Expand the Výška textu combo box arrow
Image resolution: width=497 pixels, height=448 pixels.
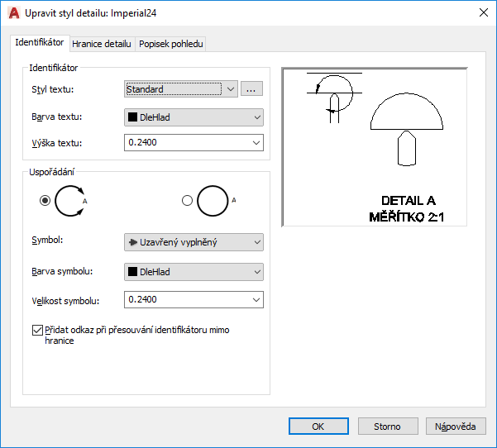coord(256,142)
